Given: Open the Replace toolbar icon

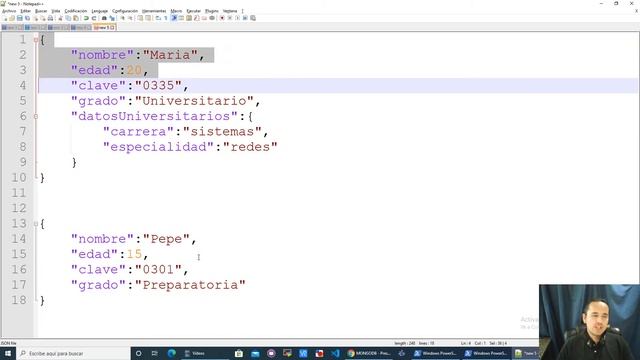Looking at the screenshot, I should point(112,18).
